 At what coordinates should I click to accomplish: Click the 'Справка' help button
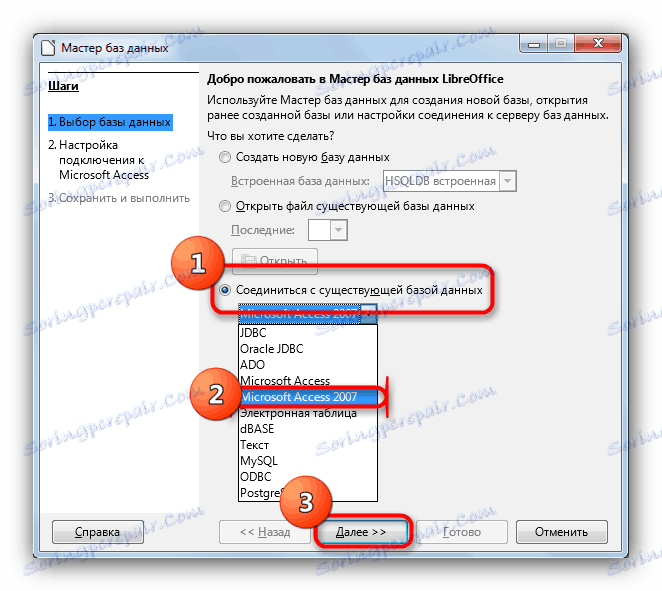[98, 532]
